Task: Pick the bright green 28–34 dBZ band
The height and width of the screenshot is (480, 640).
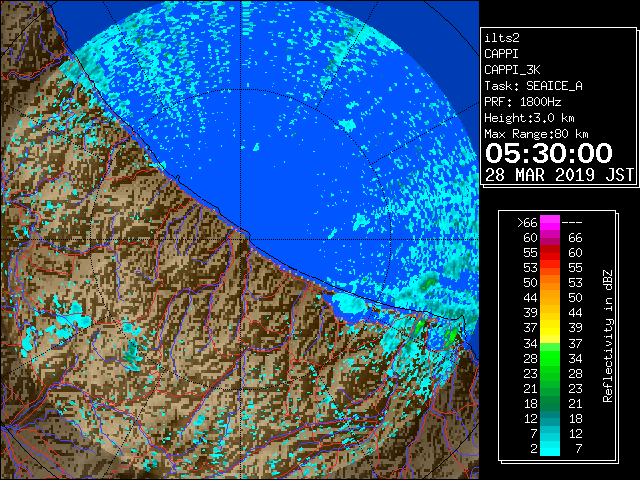Action: point(550,358)
